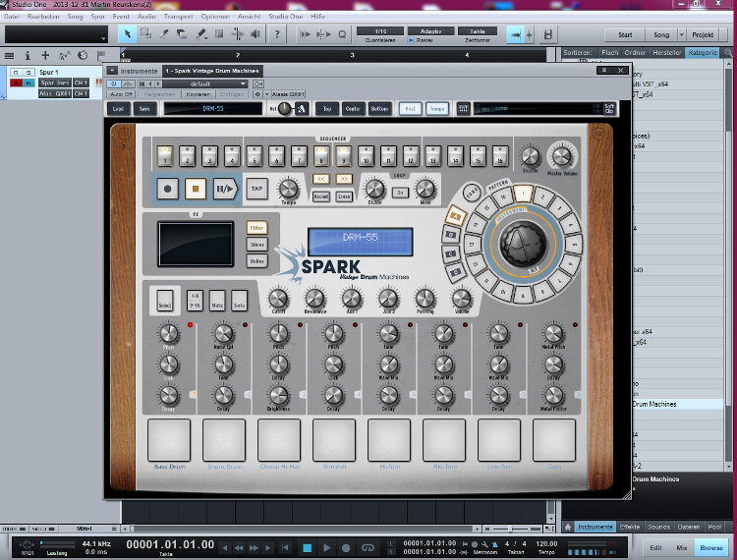Open the Alesis QX61 input dropdown arrow
737x560 pixels.
coord(266,94)
